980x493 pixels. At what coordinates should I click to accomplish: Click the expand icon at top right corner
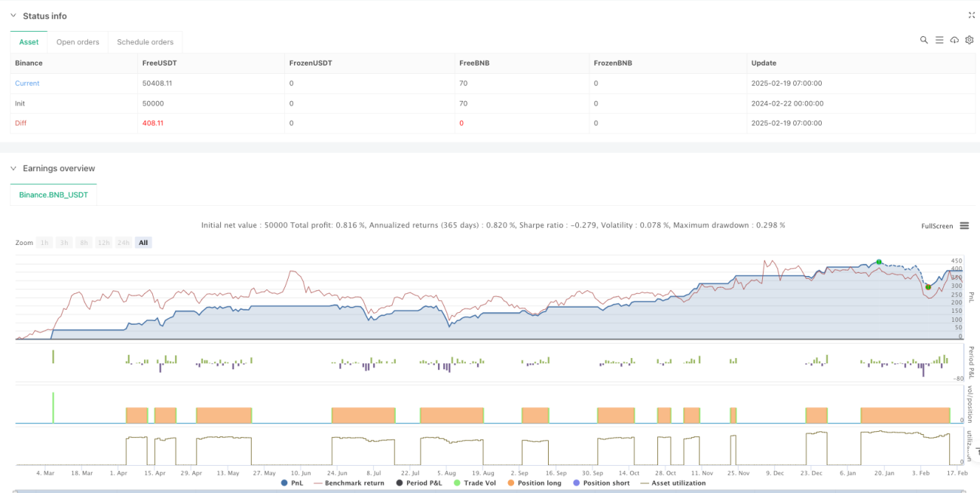[971, 15]
